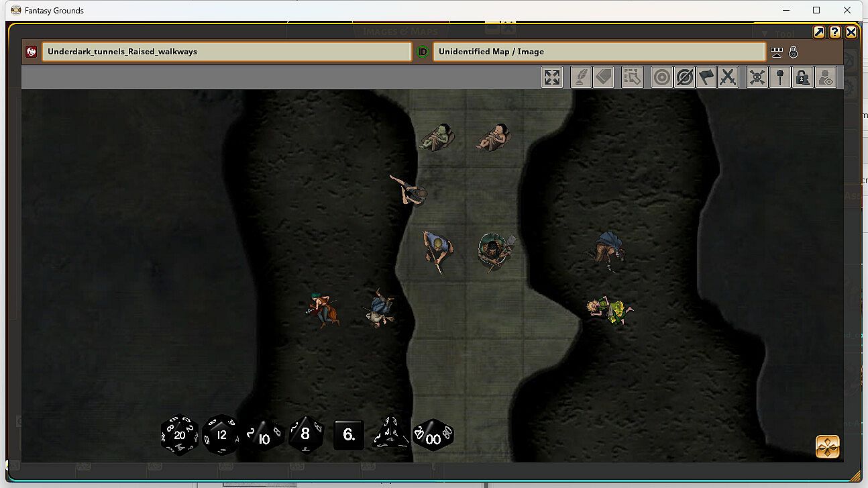The width and height of the screenshot is (868, 488).
Task: Select the green-skinned goblin sitting token
Action: pyautogui.click(x=437, y=138)
